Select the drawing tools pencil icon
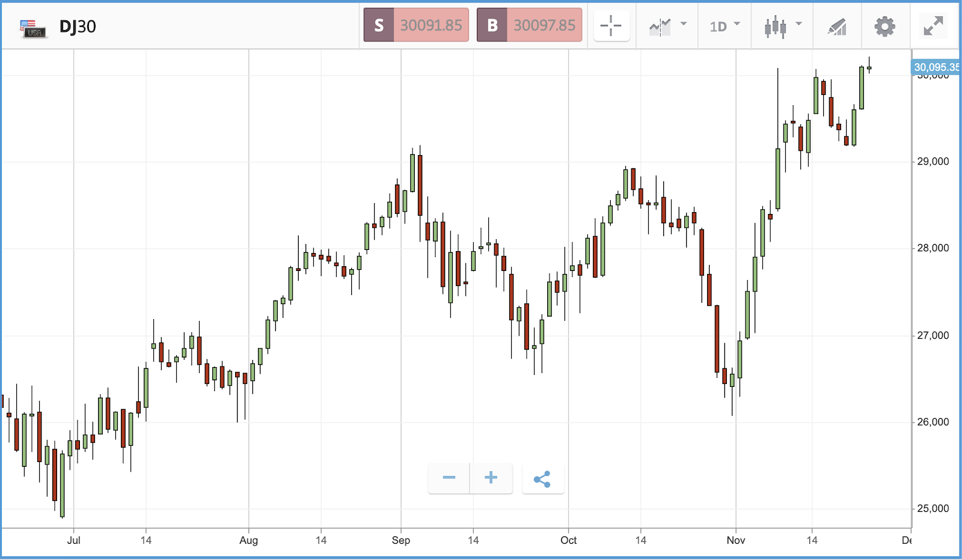 pyautogui.click(x=837, y=26)
